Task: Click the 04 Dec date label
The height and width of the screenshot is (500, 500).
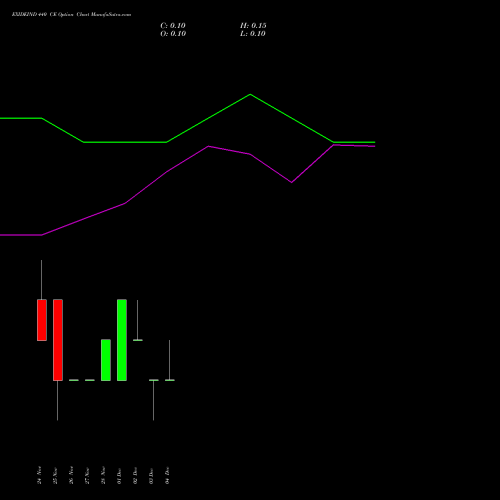Action: (x=167, y=475)
